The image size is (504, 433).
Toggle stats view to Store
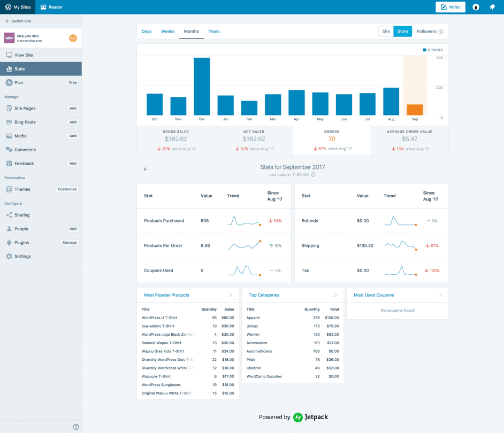click(402, 32)
